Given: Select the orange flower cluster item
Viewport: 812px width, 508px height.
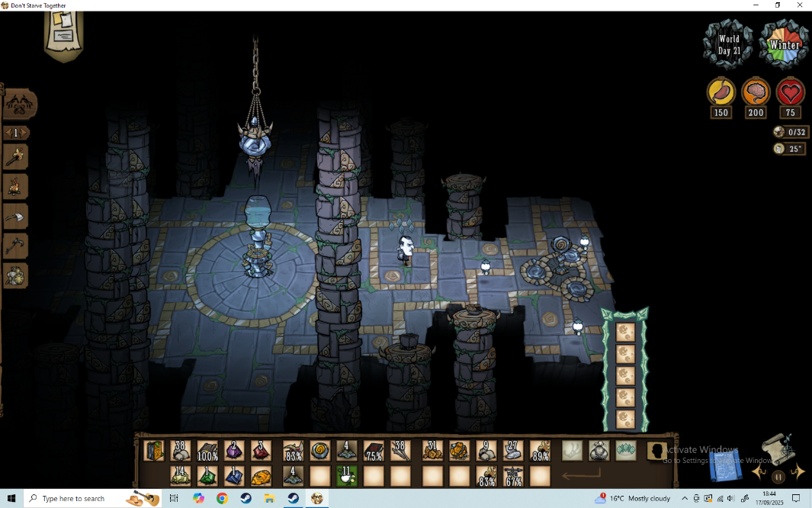Looking at the screenshot, I should 459,451.
